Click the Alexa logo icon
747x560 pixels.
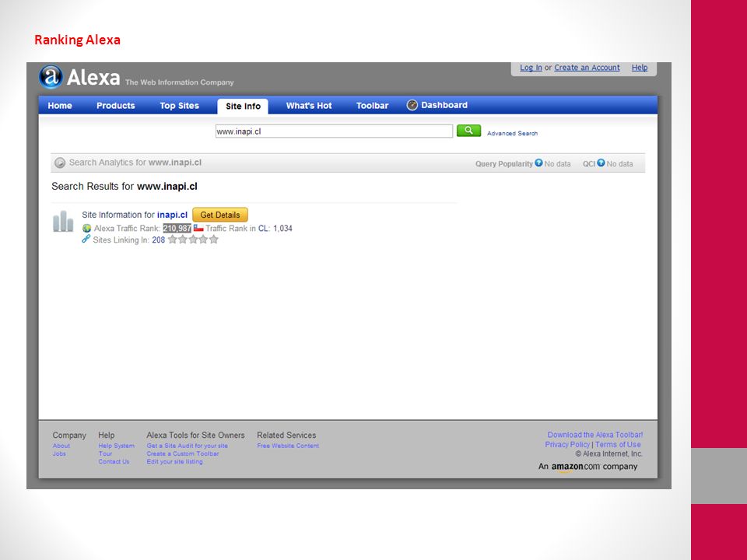click(x=51, y=77)
